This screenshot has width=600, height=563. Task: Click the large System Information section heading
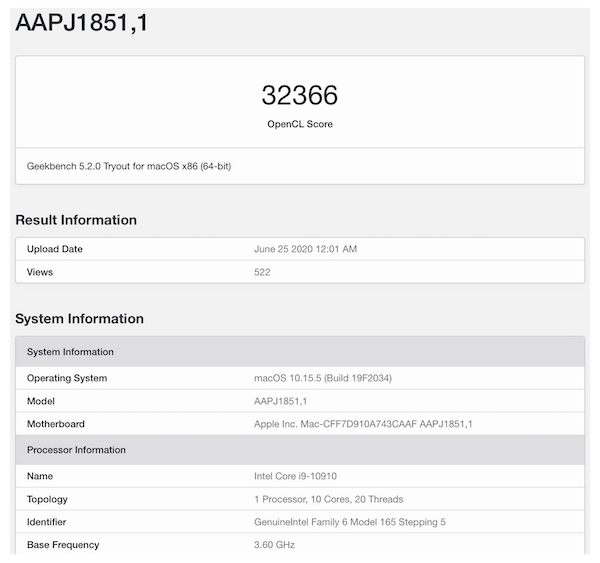[x=79, y=319]
